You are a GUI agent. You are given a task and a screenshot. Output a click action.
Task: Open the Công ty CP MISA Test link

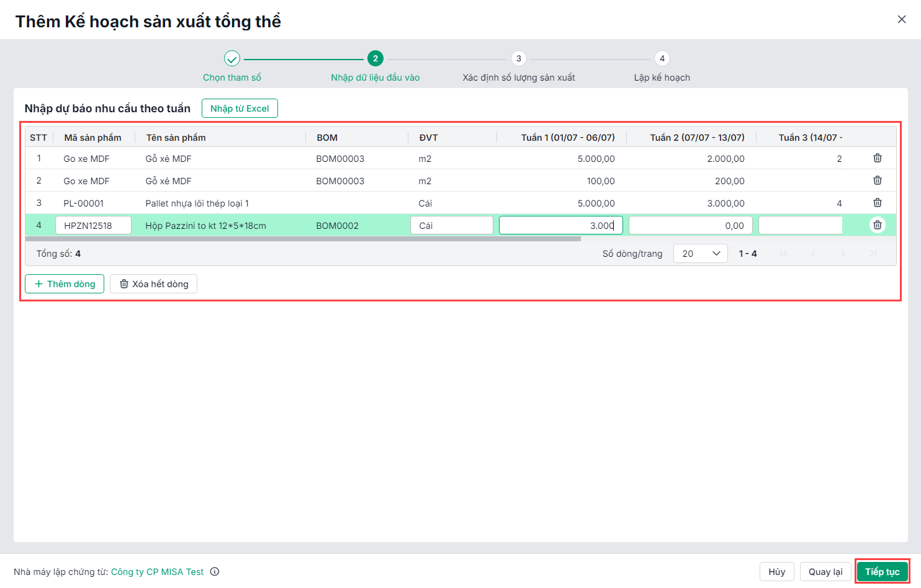tap(157, 572)
